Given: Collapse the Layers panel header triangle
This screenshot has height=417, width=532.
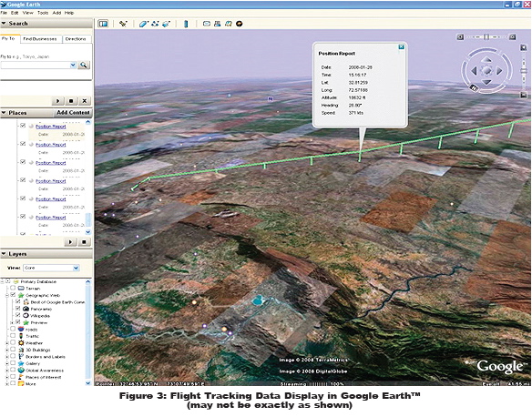Looking at the screenshot, I should [x=4, y=254].
